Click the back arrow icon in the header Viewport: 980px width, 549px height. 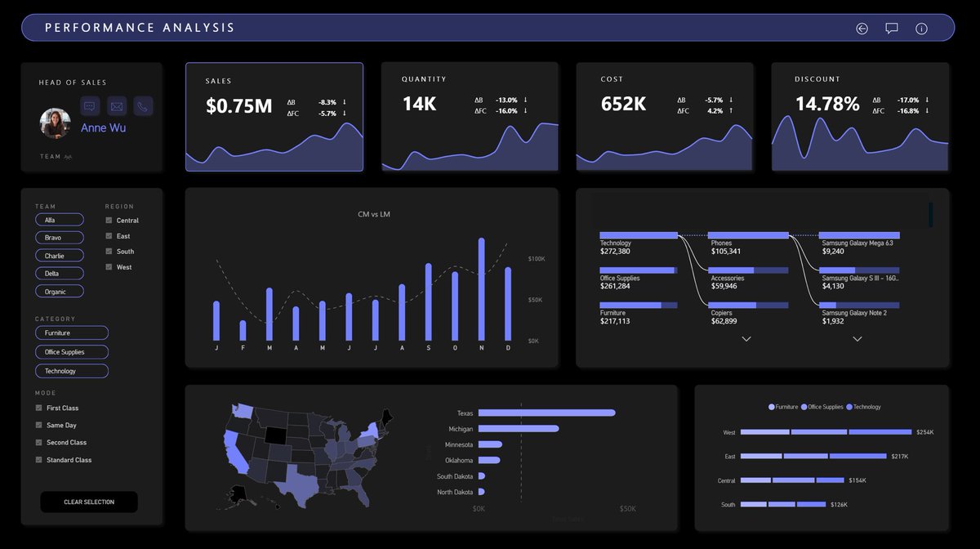862,28
